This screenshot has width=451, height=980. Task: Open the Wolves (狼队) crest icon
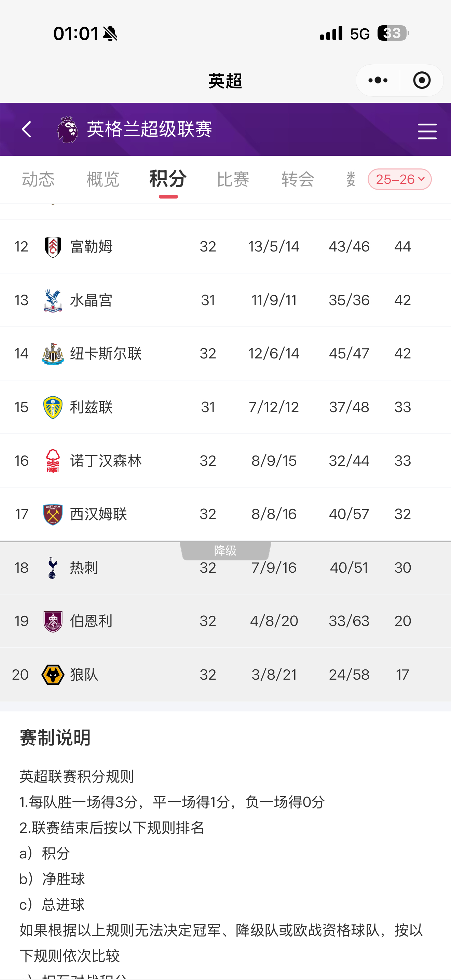(x=53, y=674)
